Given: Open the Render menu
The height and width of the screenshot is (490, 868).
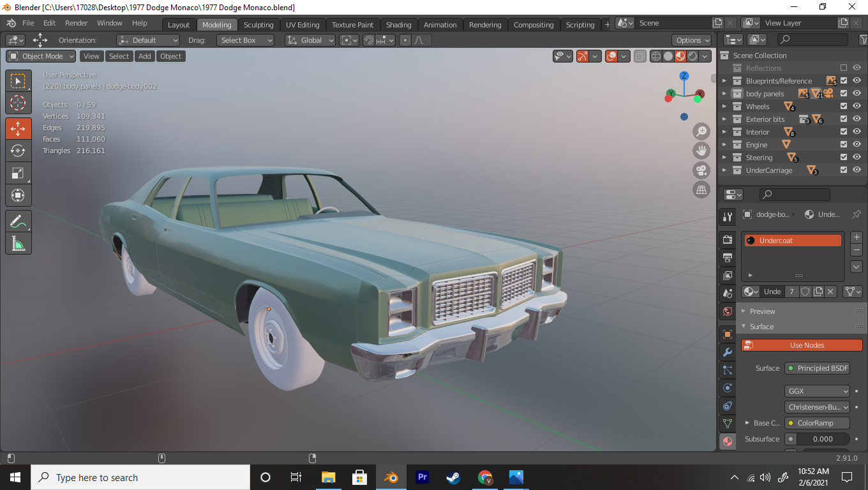Looking at the screenshot, I should (x=77, y=23).
